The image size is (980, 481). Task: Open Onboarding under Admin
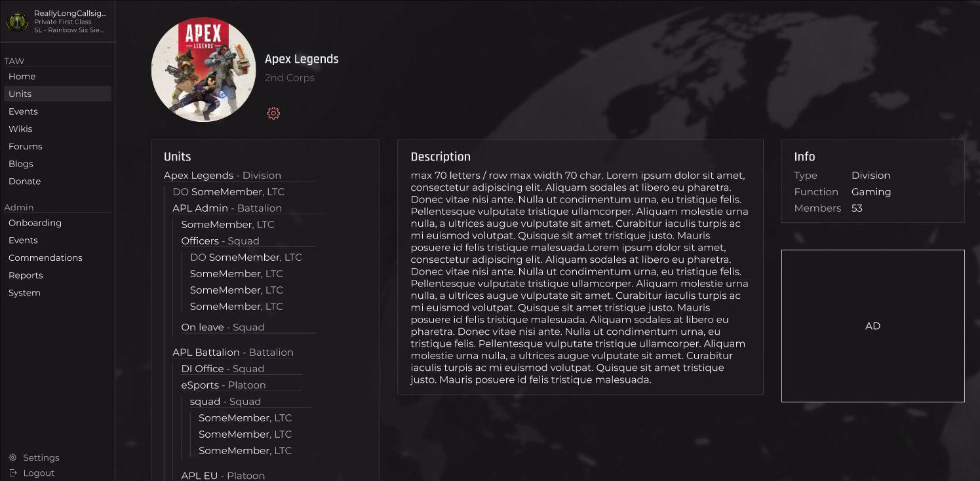(35, 223)
